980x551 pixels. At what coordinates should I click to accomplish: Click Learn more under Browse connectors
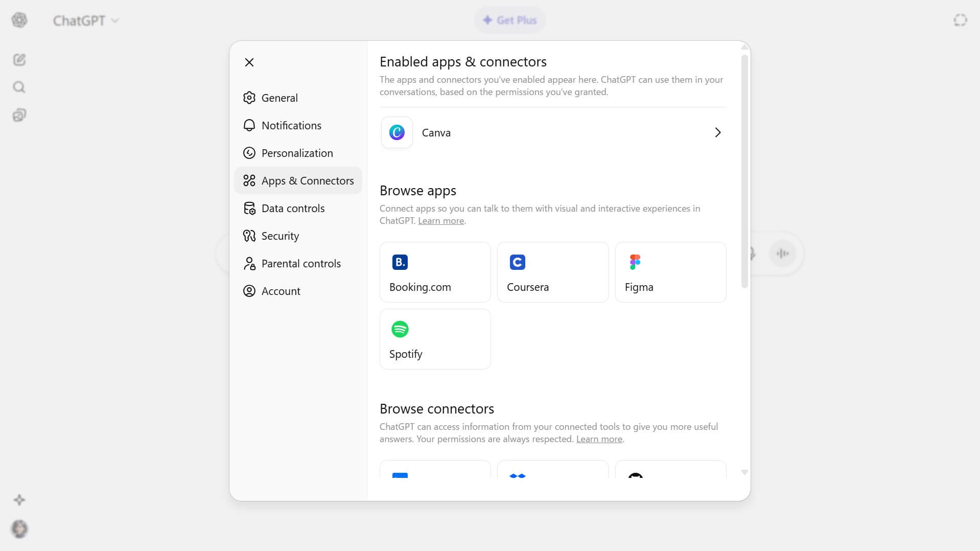pos(599,439)
